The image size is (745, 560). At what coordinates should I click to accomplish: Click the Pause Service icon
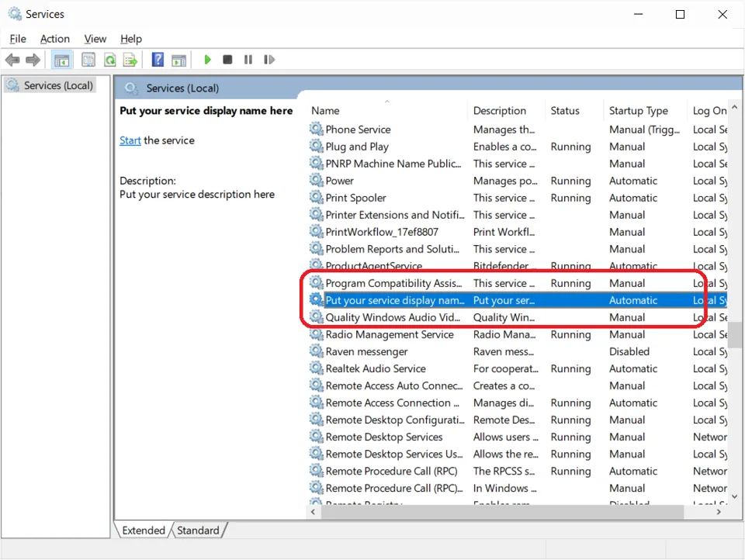(x=248, y=60)
